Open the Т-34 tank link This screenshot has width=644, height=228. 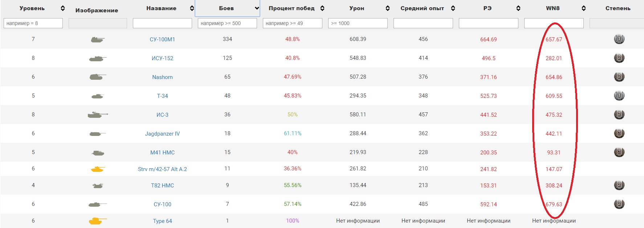(162, 96)
